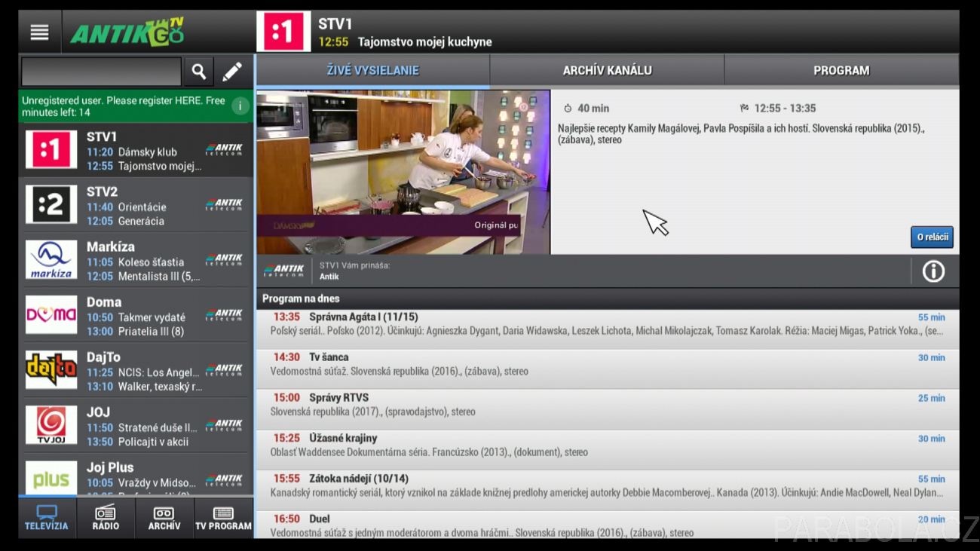Click the green info icon on registration banner

[240, 106]
